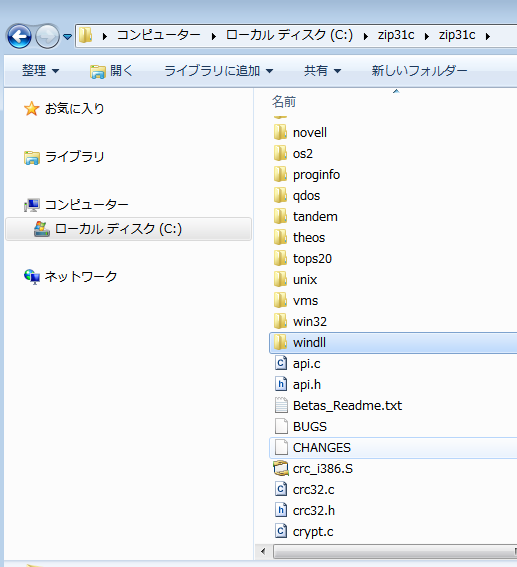The width and height of the screenshot is (517, 567).
Task: Click the theos folder icon
Action: point(281,237)
